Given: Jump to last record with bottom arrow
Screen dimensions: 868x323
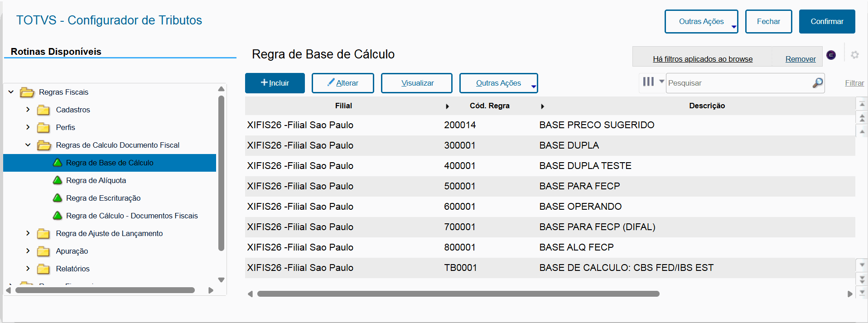Looking at the screenshot, I should [862, 293].
